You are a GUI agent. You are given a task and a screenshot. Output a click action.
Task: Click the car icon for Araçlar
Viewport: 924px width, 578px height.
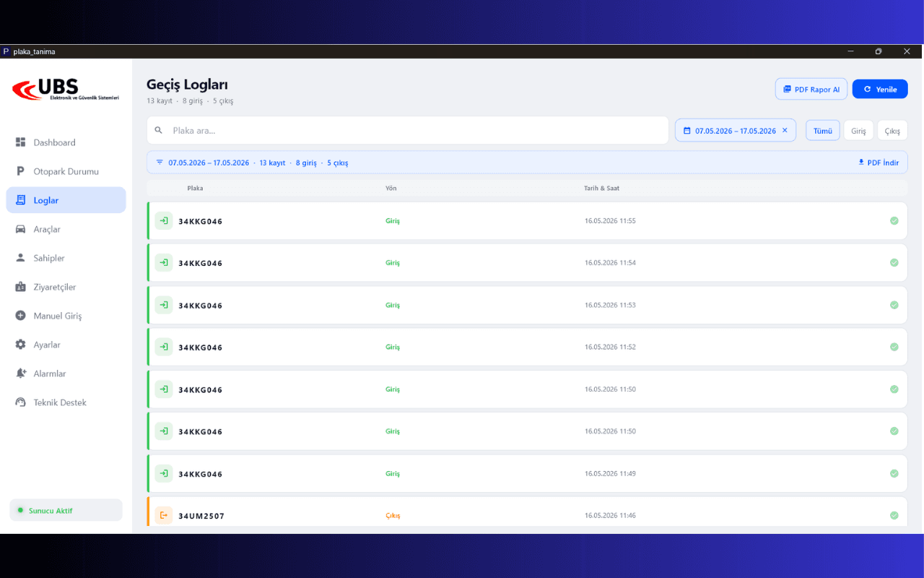coord(20,229)
